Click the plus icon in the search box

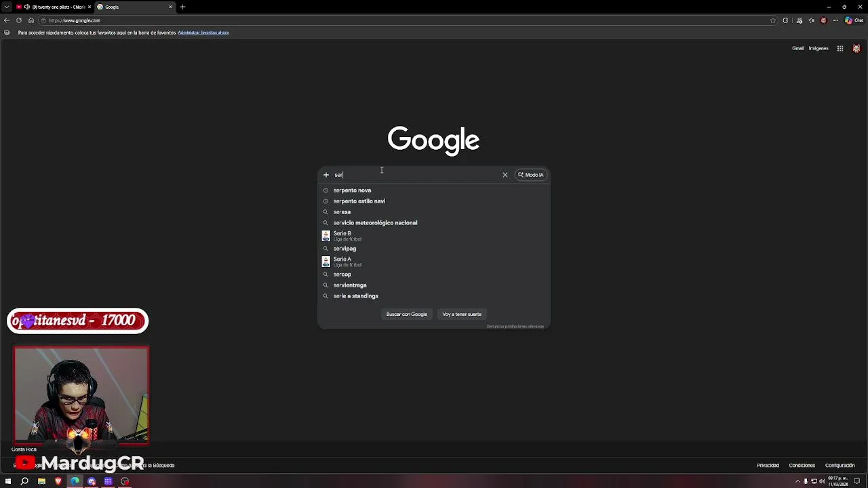(325, 175)
